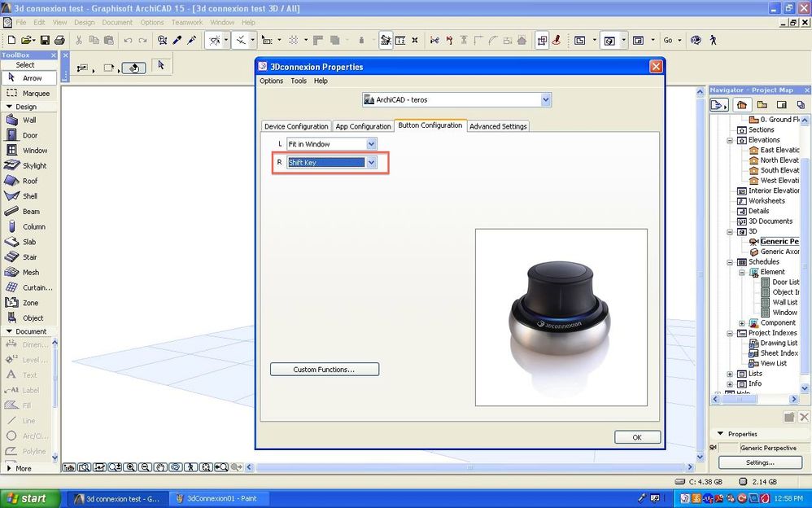Screen dimensions: 812x508
Task: Select the Mesh tool in ToolBox
Action: (x=29, y=272)
